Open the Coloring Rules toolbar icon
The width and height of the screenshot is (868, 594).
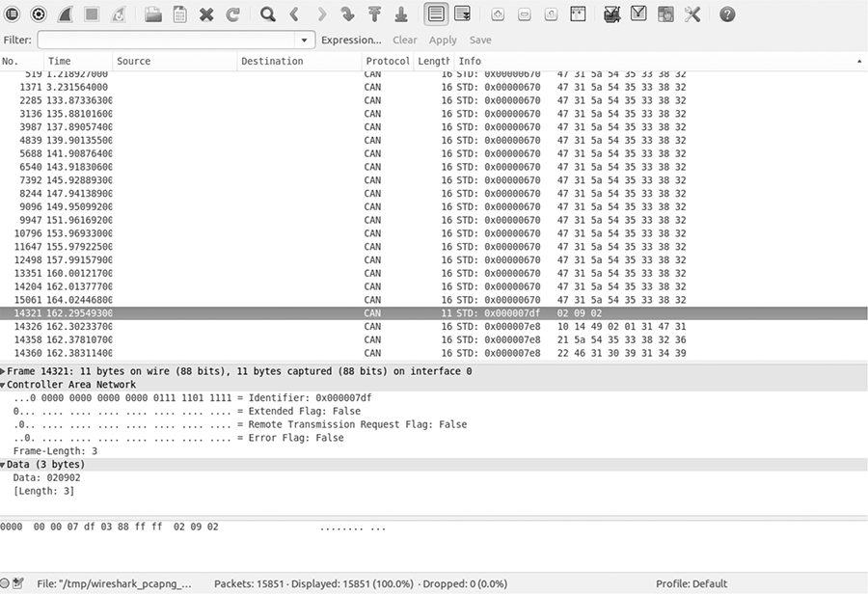665,14
